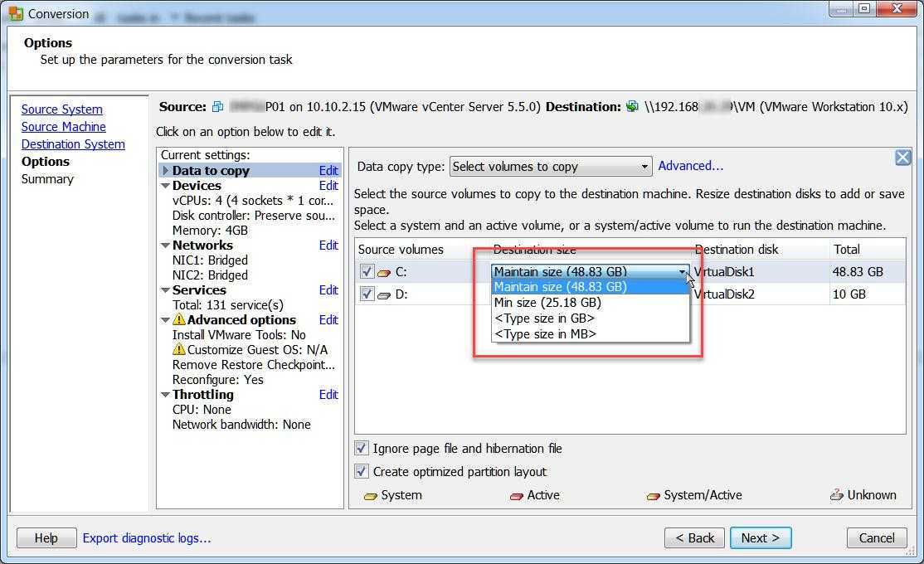The height and width of the screenshot is (564, 924).
Task: Click the D: volume drive icon
Action: click(384, 294)
